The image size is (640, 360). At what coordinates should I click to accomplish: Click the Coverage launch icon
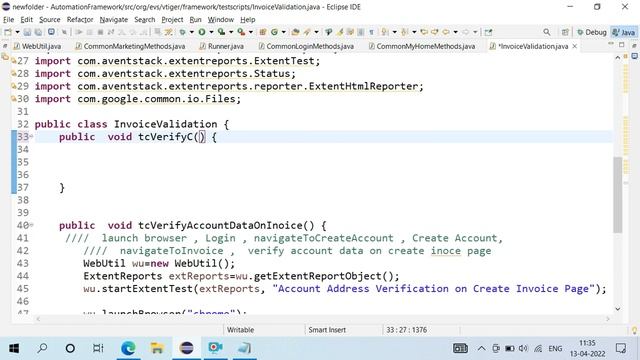pyautogui.click(x=221, y=32)
